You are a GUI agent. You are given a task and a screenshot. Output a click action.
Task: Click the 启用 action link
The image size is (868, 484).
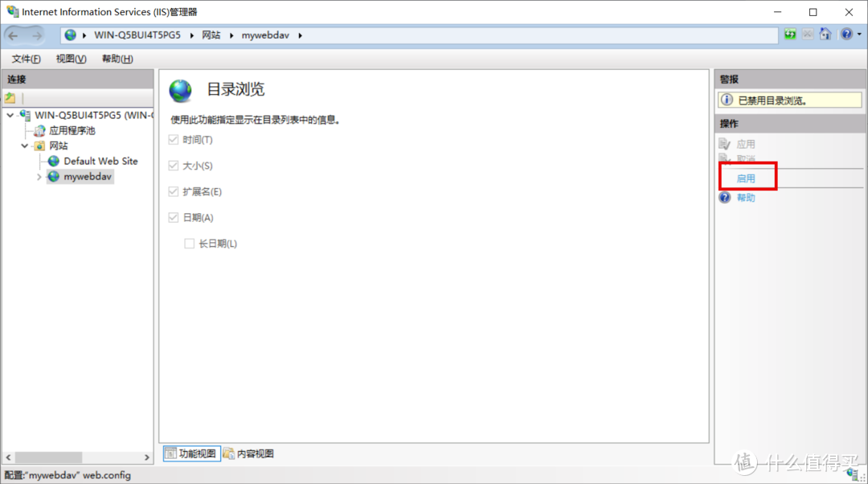coord(746,178)
